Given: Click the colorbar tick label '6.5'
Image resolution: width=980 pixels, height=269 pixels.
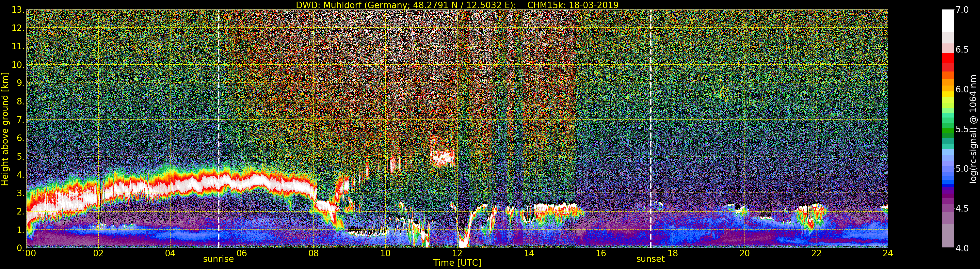Looking at the screenshot, I should (962, 50).
